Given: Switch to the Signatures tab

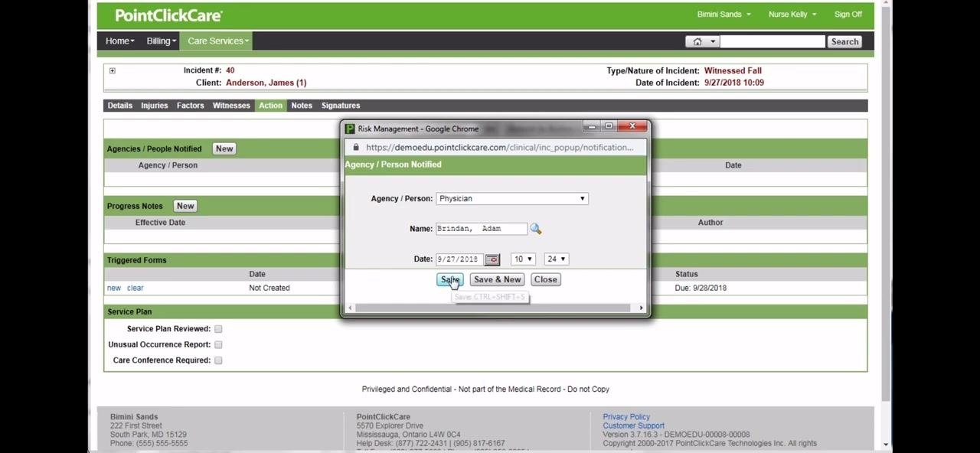Looking at the screenshot, I should [x=341, y=106].
